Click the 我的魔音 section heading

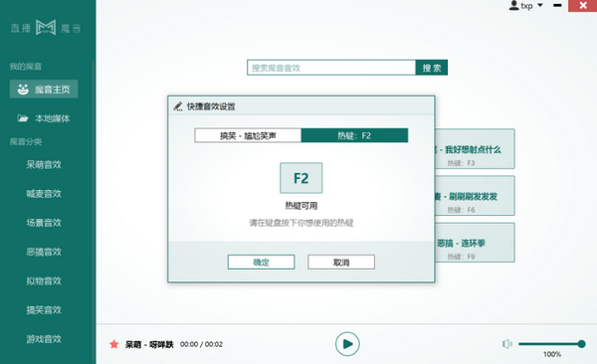tap(26, 67)
